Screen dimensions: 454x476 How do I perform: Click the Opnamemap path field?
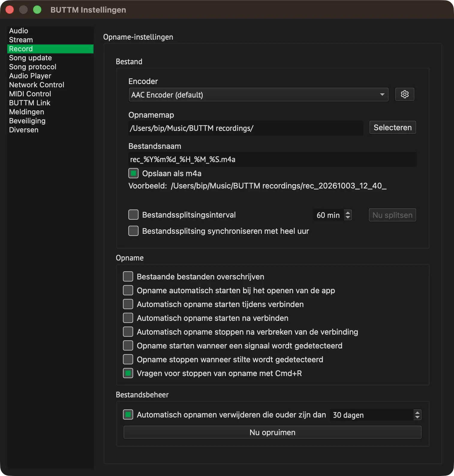point(246,128)
